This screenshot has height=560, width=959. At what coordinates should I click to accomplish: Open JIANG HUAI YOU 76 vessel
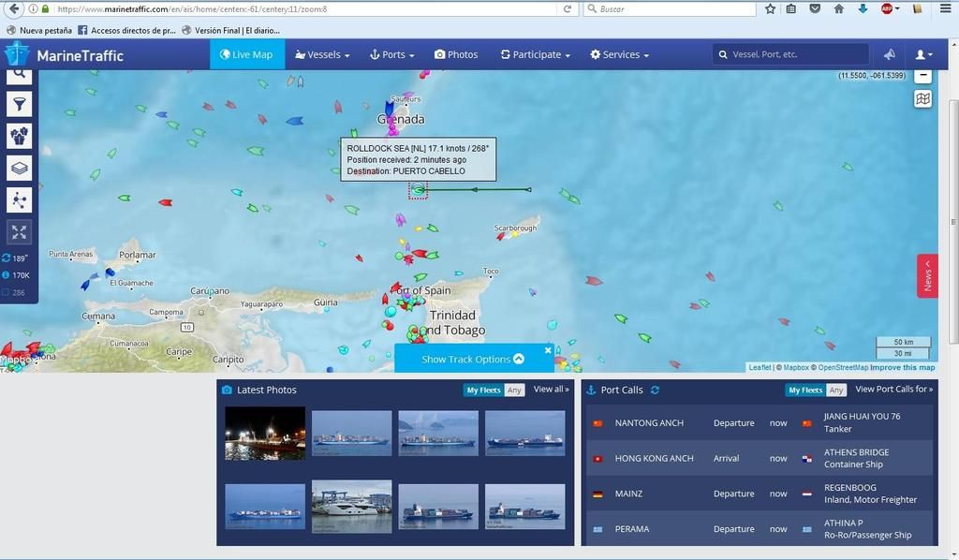862,417
